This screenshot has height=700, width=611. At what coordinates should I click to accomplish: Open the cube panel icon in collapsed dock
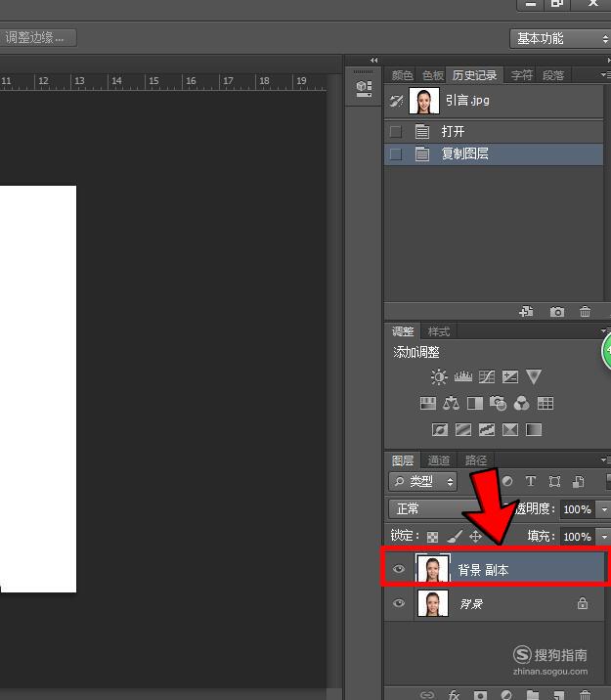(x=364, y=88)
